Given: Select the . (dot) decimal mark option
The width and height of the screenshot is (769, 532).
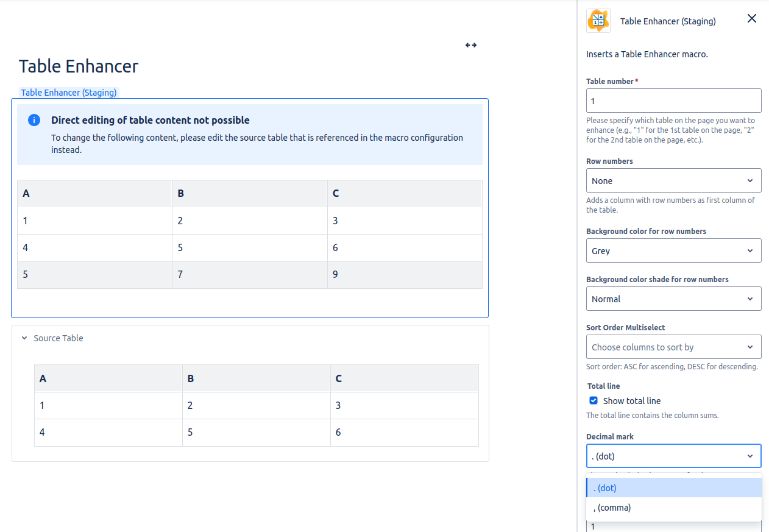Looking at the screenshot, I should [673, 488].
